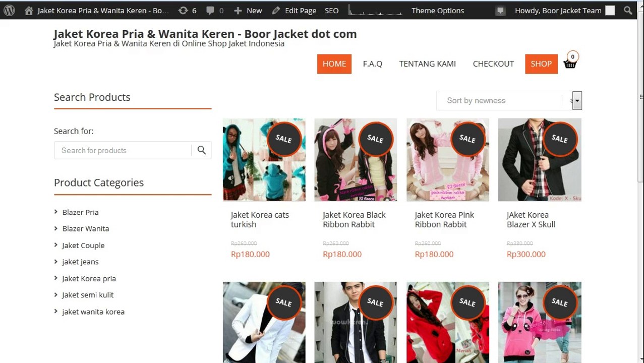Viewport: 644px width, 363px height.
Task: Go to HOME menu item
Action: coord(334,64)
